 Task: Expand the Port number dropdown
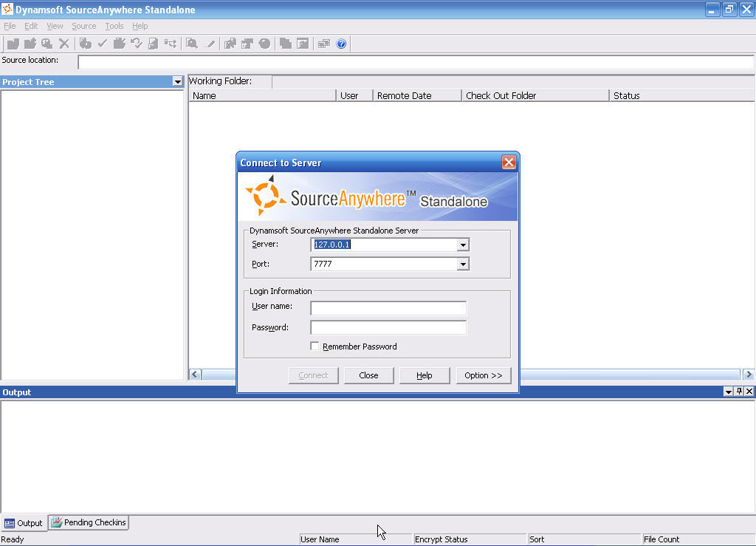point(463,265)
